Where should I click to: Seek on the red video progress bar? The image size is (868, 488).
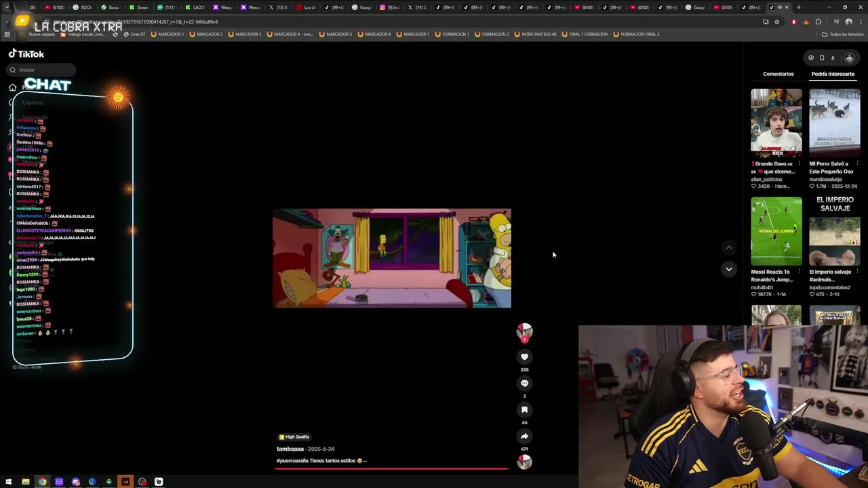coord(392,468)
